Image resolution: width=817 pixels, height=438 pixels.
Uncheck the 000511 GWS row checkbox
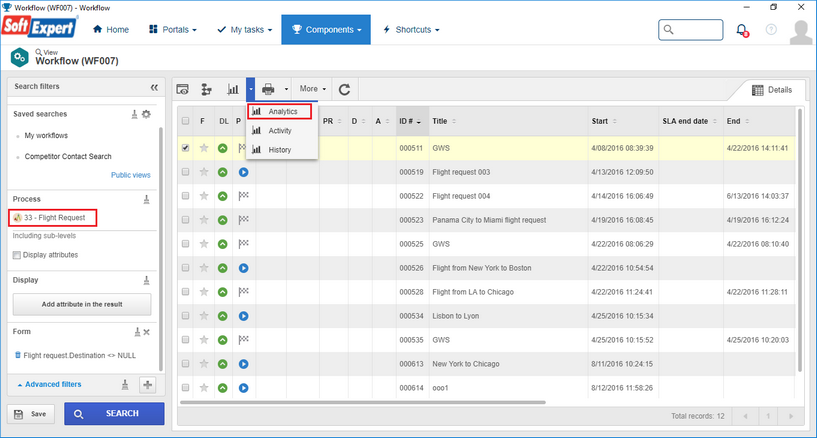pos(185,148)
